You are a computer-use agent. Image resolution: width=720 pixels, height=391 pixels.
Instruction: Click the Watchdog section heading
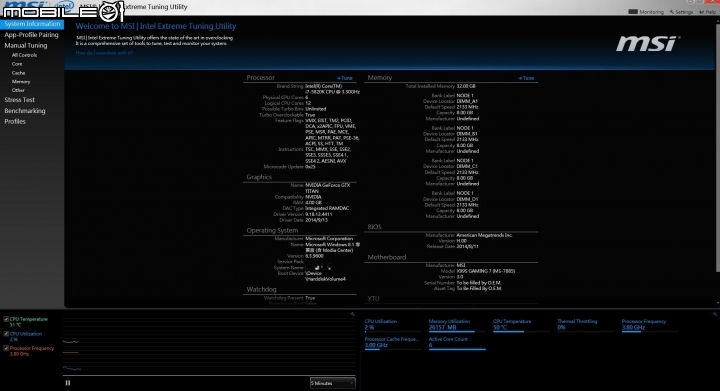coord(261,290)
